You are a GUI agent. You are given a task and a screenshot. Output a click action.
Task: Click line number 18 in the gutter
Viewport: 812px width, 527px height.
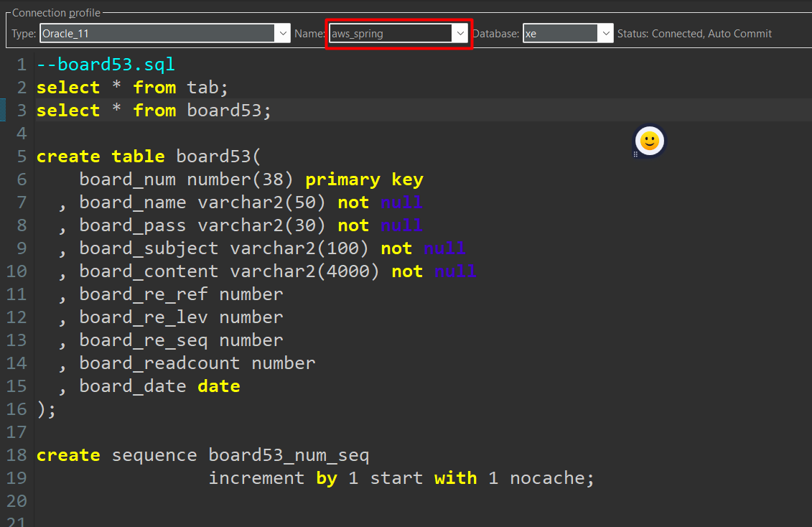tap(17, 455)
